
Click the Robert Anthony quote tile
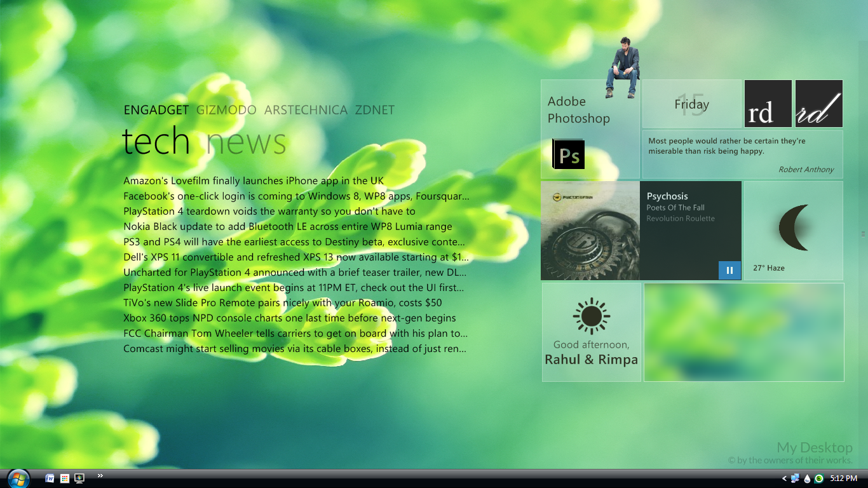pyautogui.click(x=743, y=154)
